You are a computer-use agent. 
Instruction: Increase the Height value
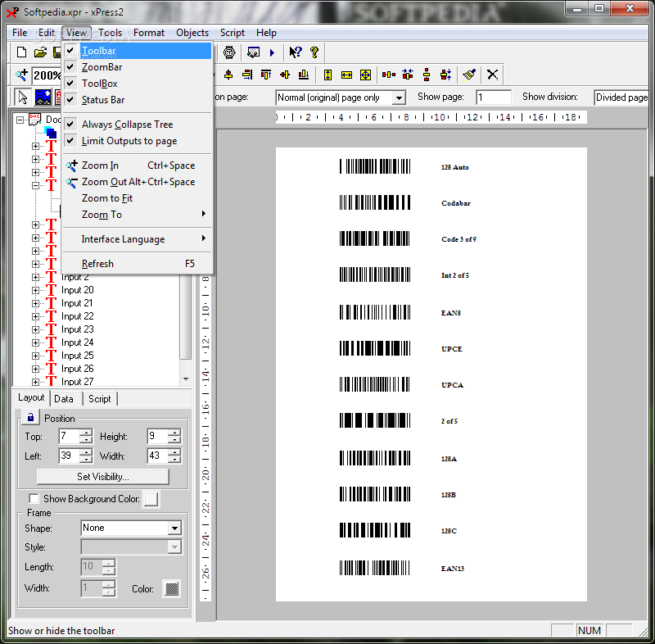point(174,433)
